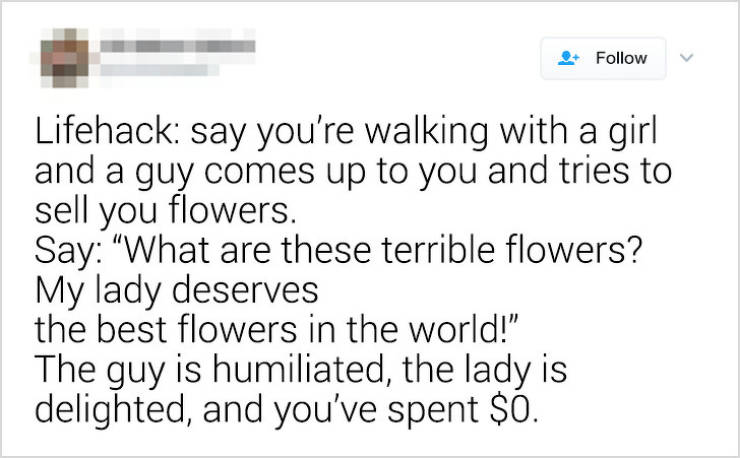This screenshot has width=740, height=458.
Task: Click the line the best flowers in the world
Action: pos(278,329)
